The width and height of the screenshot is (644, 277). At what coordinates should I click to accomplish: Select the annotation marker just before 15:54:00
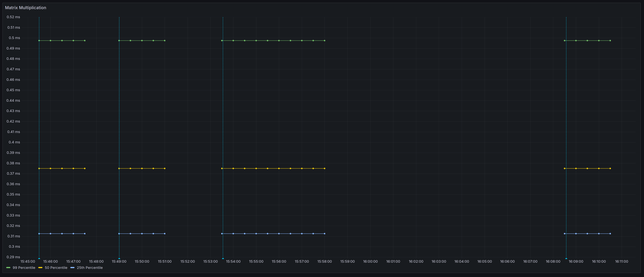tap(223, 258)
